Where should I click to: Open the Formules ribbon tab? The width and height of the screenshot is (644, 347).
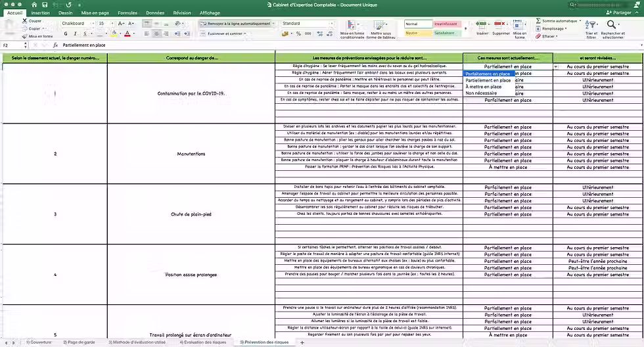click(127, 12)
